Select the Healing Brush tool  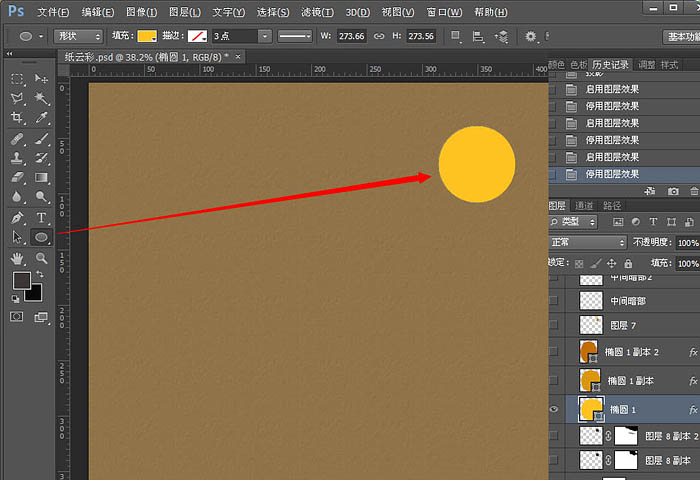point(17,139)
